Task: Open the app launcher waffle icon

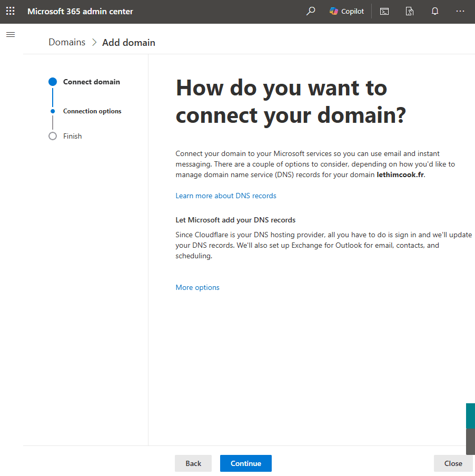Action: tap(10, 11)
